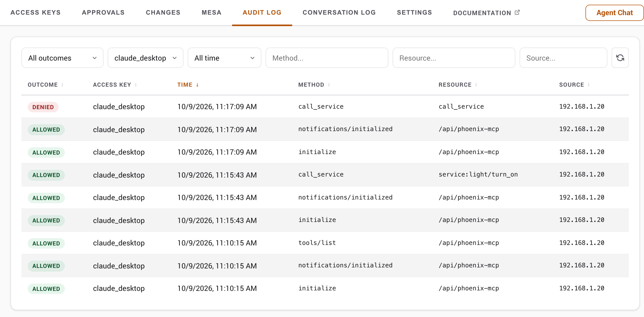Click the Outcome column header
The width and height of the screenshot is (644, 317).
tap(43, 85)
